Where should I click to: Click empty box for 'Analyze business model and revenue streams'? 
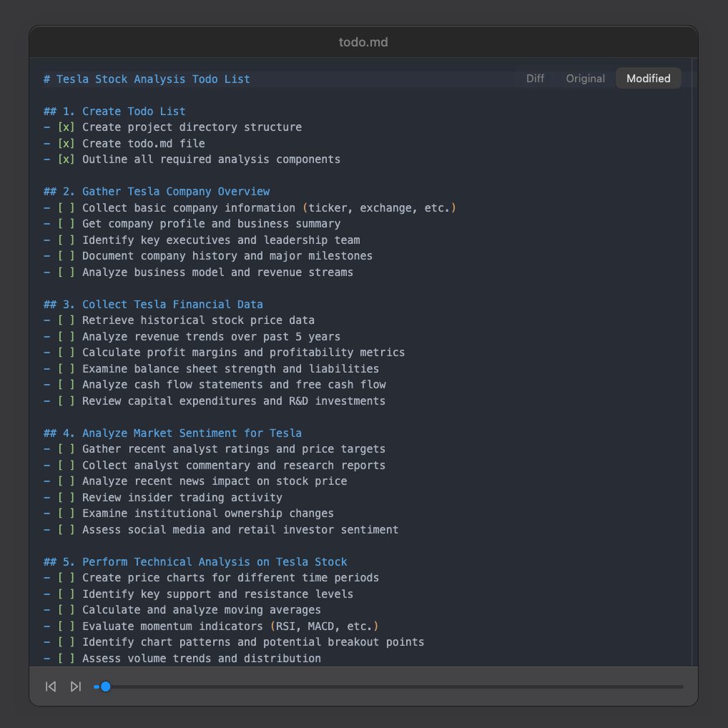pyautogui.click(x=66, y=272)
